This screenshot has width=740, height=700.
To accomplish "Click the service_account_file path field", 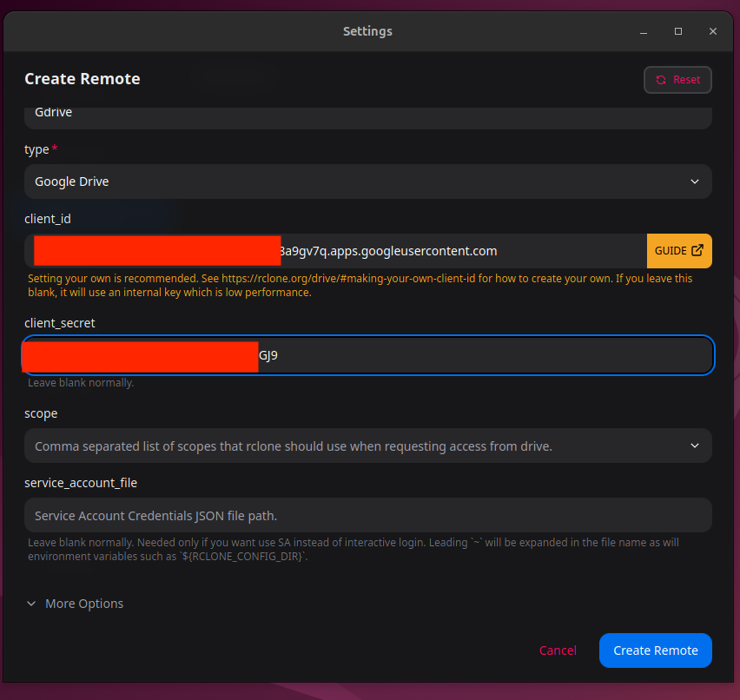I will click(368, 515).
